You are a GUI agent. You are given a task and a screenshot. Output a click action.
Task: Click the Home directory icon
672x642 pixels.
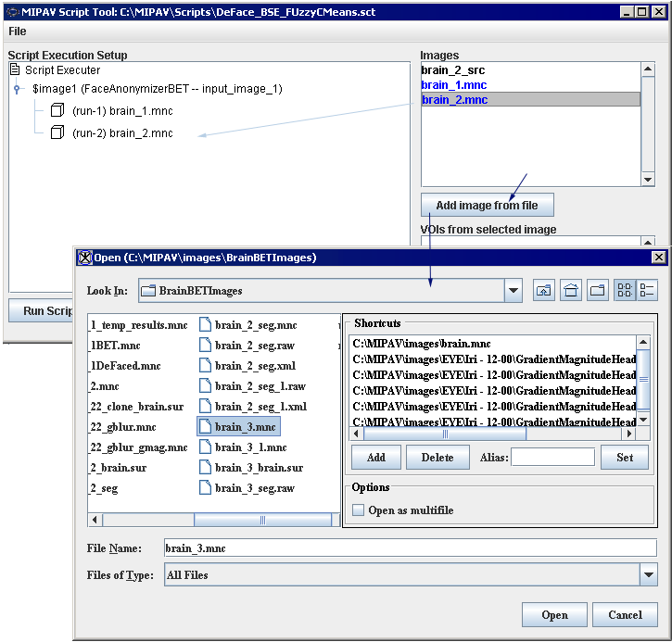tap(572, 291)
